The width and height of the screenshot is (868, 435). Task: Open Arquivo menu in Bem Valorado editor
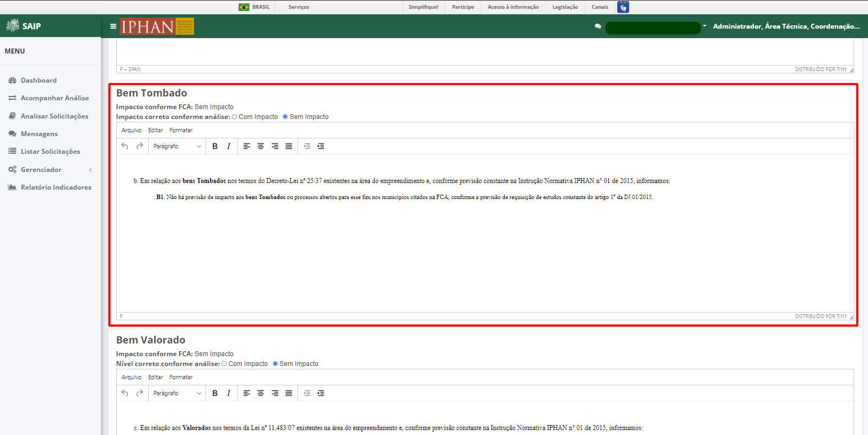[x=132, y=377]
